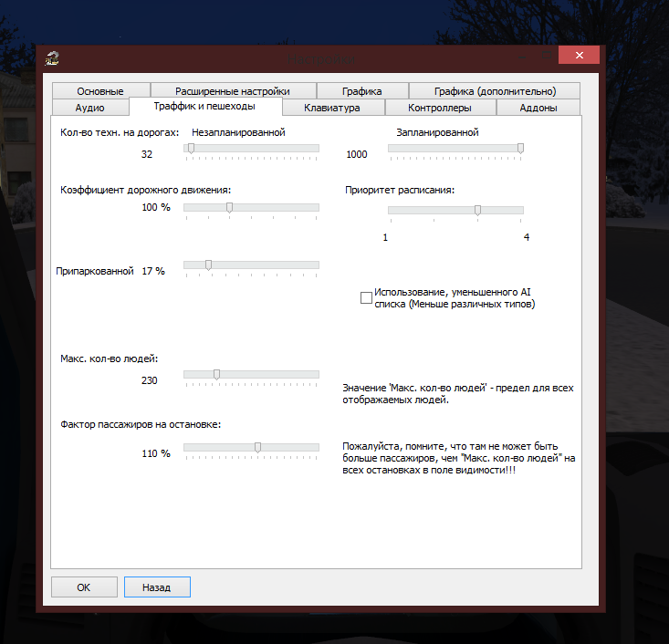
Task: Open the Клавиатура tab
Action: (x=332, y=108)
